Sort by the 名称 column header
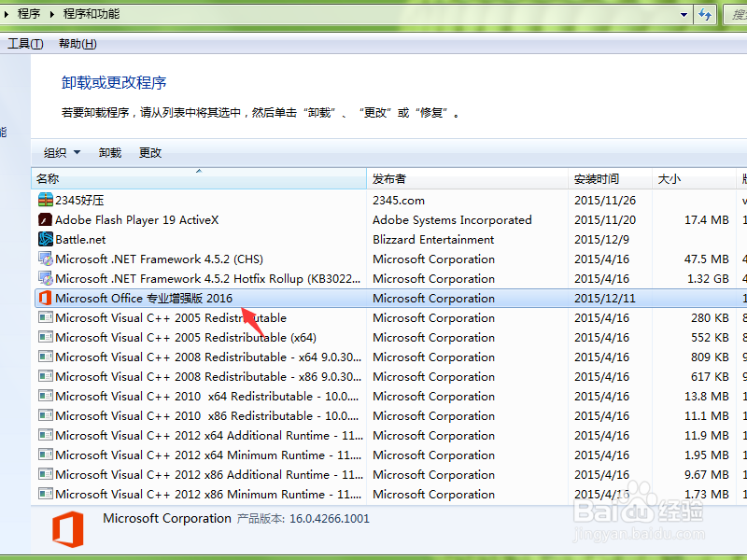The width and height of the screenshot is (747, 560). coord(199,178)
